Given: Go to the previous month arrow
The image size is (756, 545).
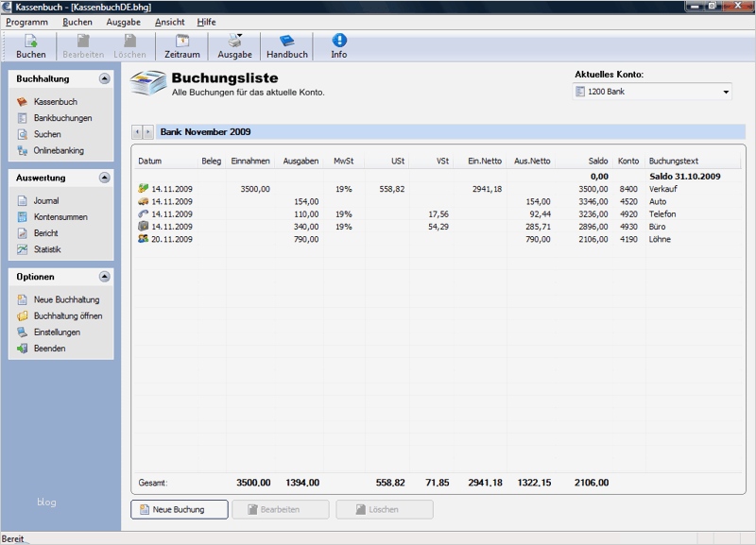Looking at the screenshot, I should [x=138, y=132].
